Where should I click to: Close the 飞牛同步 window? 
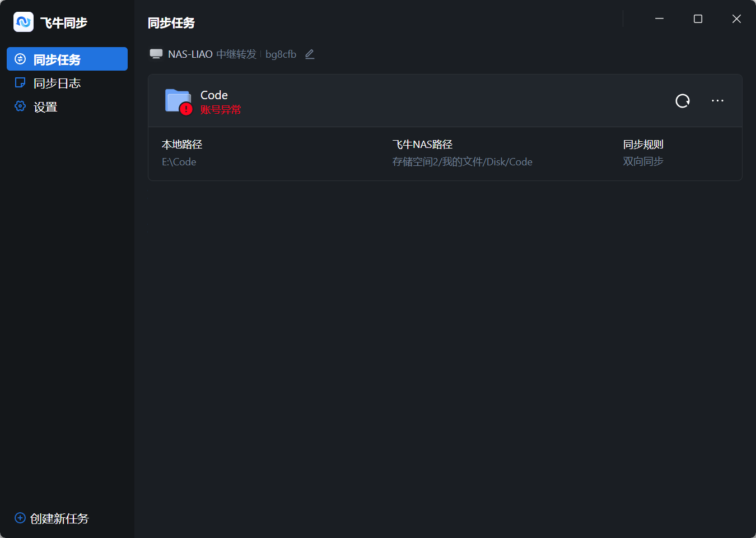point(736,18)
